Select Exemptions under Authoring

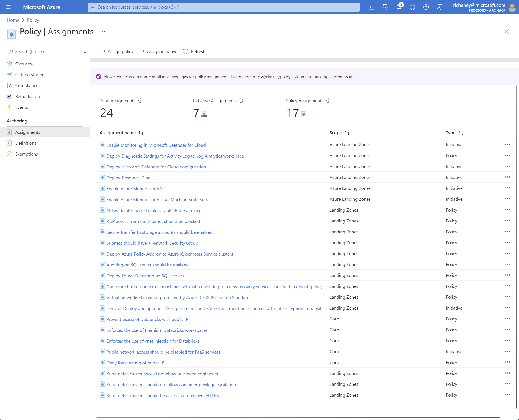[26, 154]
